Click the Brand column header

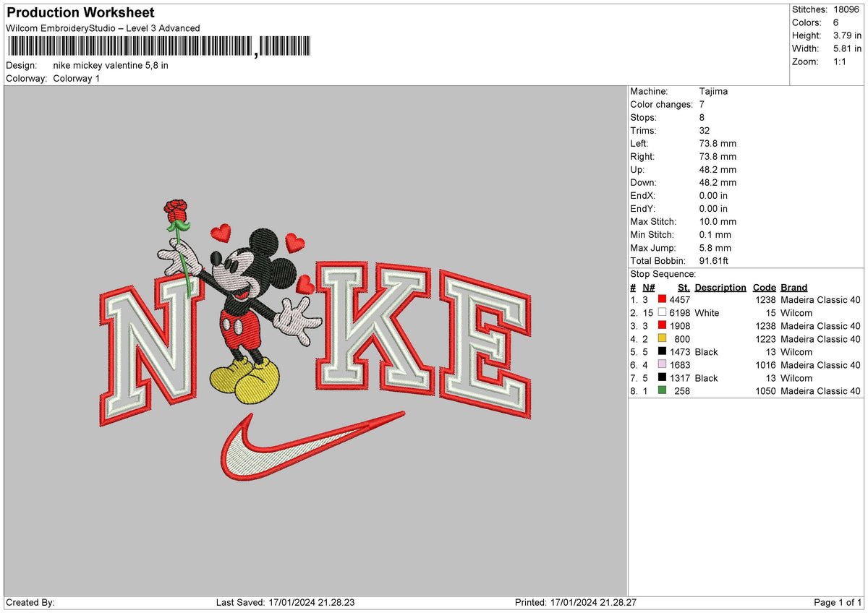tap(794, 288)
